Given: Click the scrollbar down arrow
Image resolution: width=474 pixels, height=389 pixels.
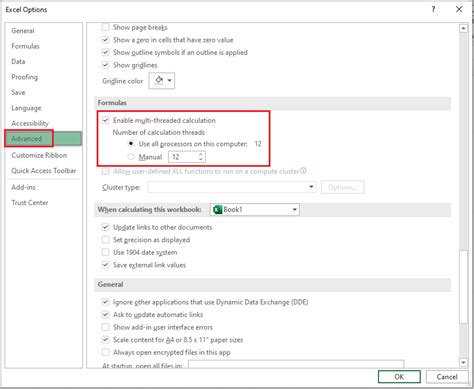Looking at the screenshot, I should click(x=463, y=362).
